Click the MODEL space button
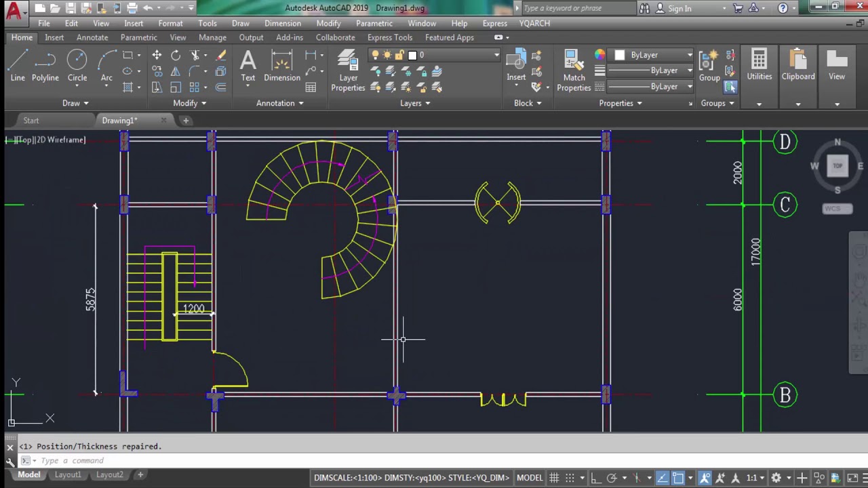This screenshot has height=488, width=868. click(530, 478)
